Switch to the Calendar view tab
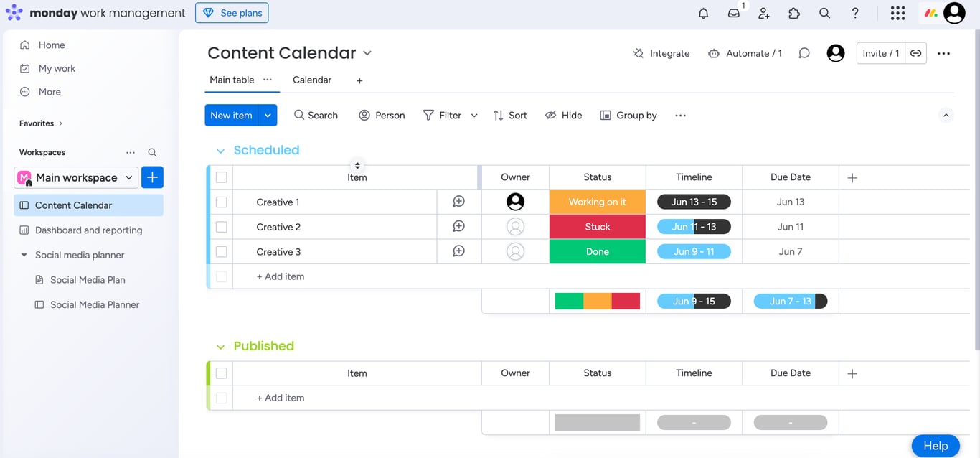The image size is (980, 458). [x=311, y=80]
